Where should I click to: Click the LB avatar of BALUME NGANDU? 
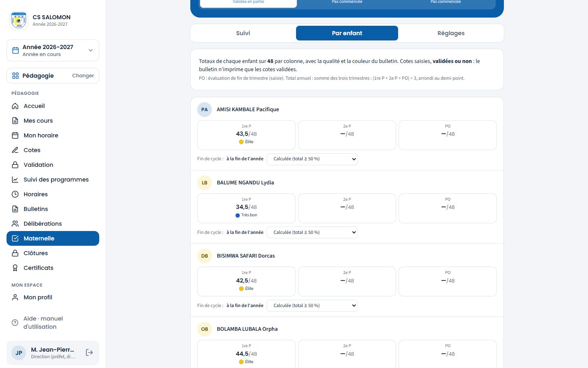click(205, 183)
